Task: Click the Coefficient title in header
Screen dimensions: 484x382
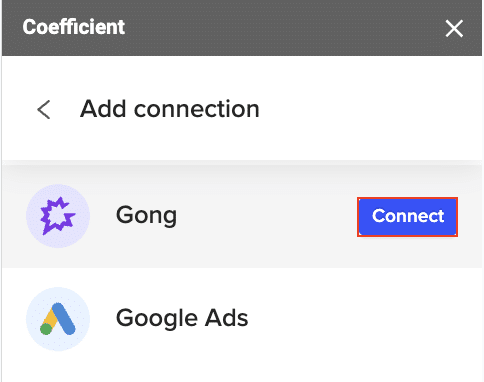Action: pyautogui.click(x=74, y=27)
